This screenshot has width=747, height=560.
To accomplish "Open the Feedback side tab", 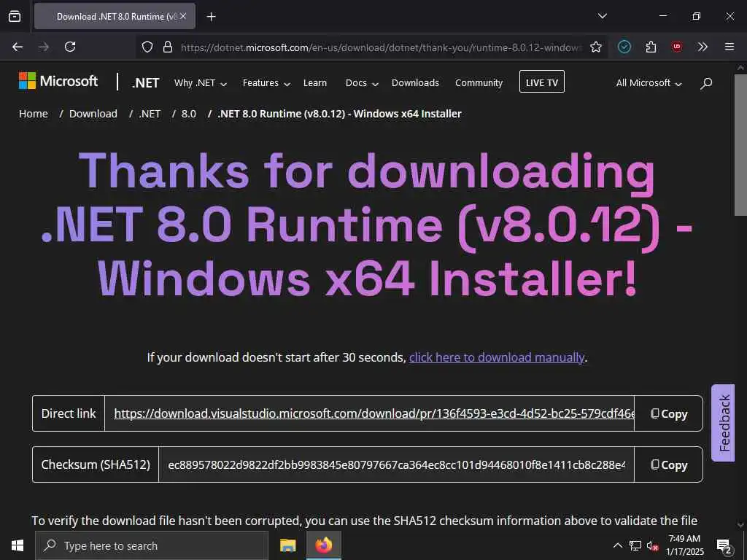I will pos(723,422).
